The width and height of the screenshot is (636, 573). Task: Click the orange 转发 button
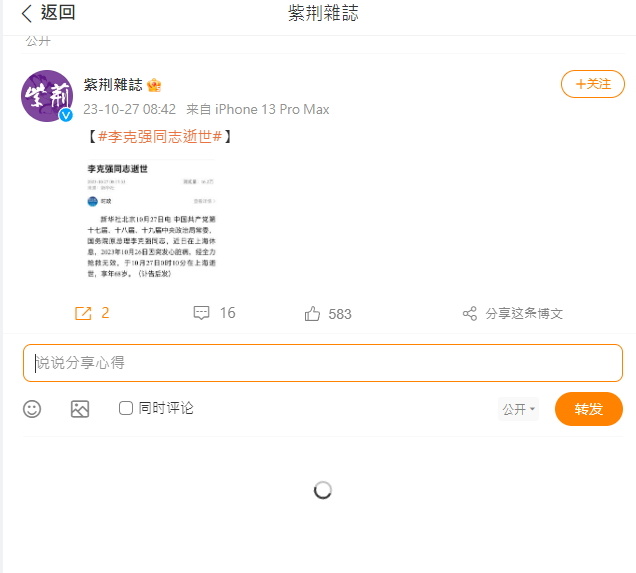[x=589, y=409]
